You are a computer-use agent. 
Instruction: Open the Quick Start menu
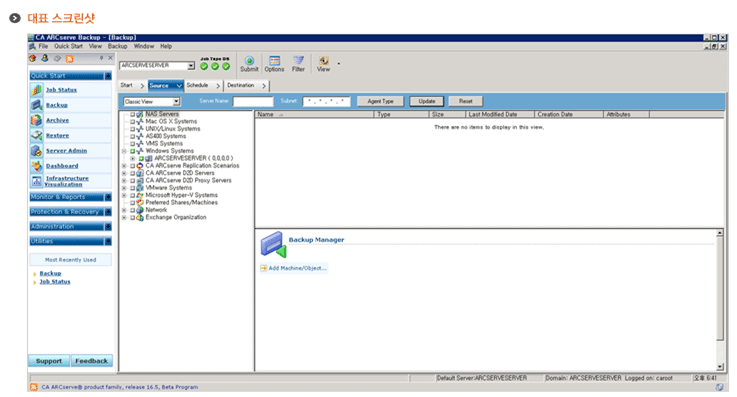point(68,46)
